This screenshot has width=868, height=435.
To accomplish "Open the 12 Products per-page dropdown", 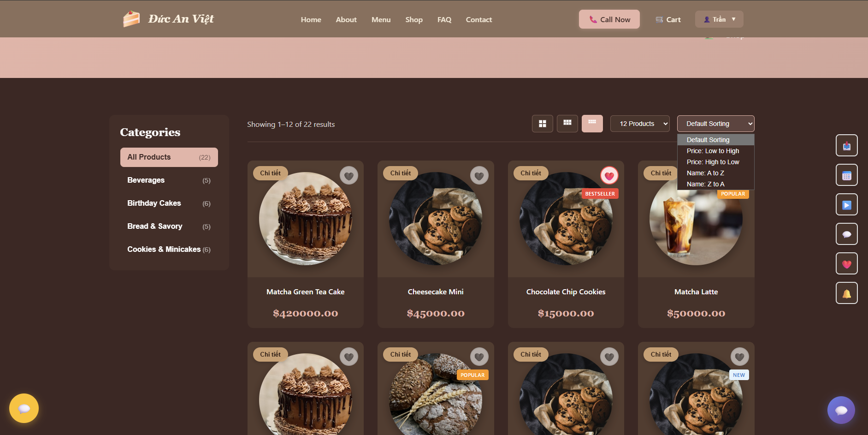I will (640, 124).
